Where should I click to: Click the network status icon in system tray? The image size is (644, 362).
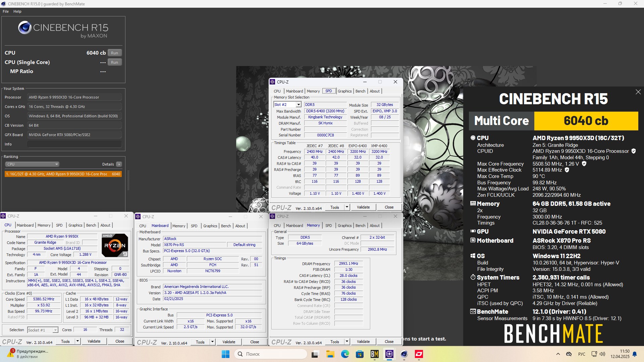pos(594,354)
